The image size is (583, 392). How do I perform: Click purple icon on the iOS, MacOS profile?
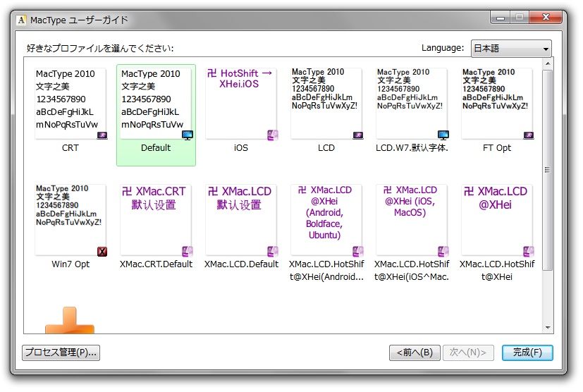click(x=443, y=252)
